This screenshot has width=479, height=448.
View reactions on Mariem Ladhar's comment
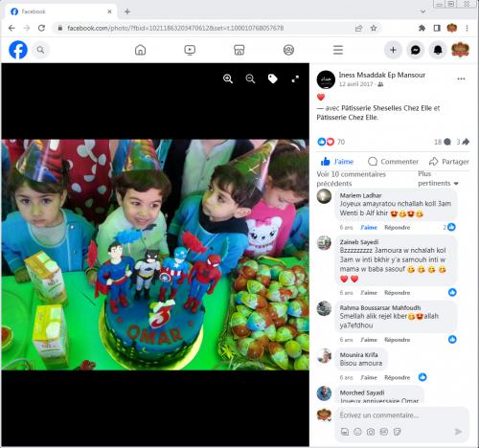(x=449, y=227)
